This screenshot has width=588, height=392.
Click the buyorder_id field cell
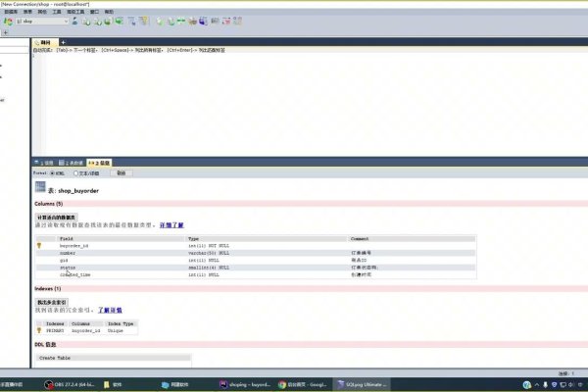pos(74,246)
